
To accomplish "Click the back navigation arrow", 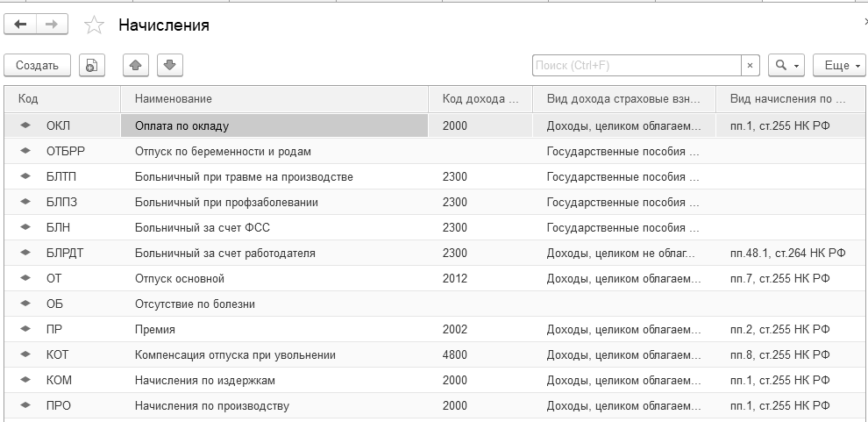I will [21, 25].
